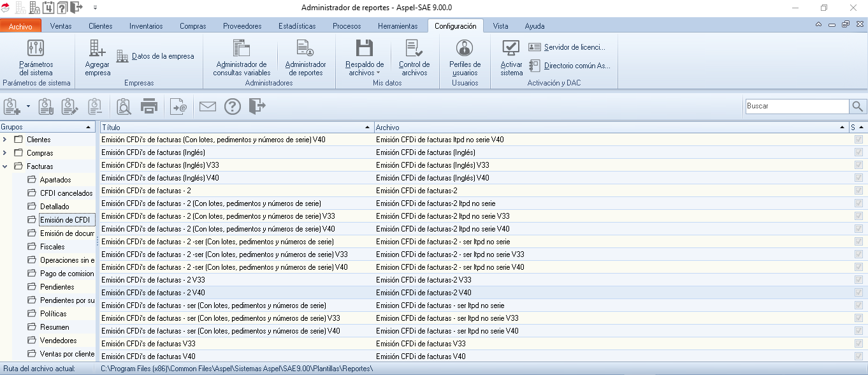The image size is (868, 375).
Task: Open Perfiles de usuarios
Action: [465, 58]
